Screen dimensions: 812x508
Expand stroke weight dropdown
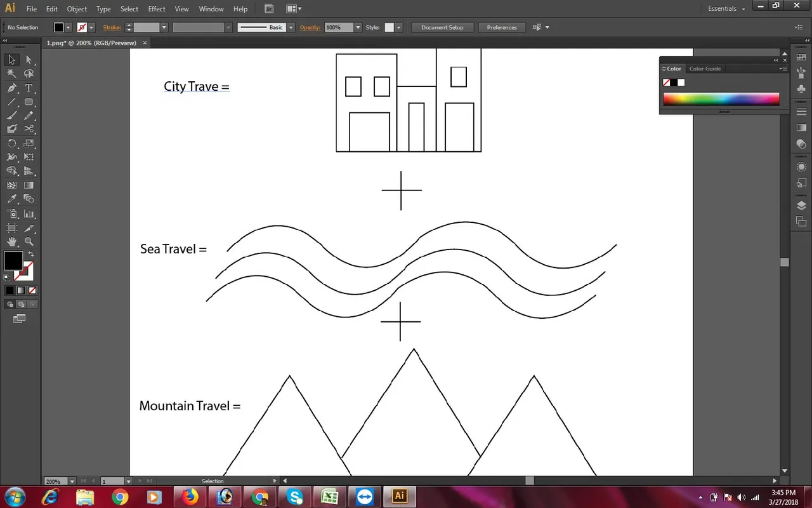click(164, 27)
